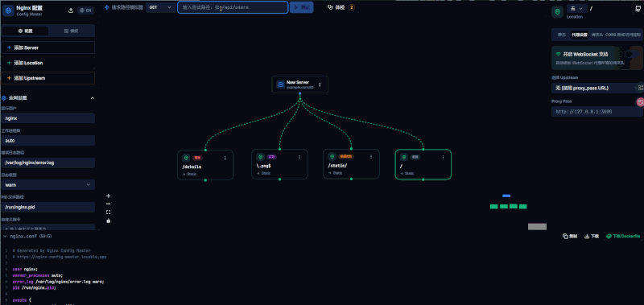
Task: Select the 请求头 tab in the right panel
Action: click(x=597, y=35)
